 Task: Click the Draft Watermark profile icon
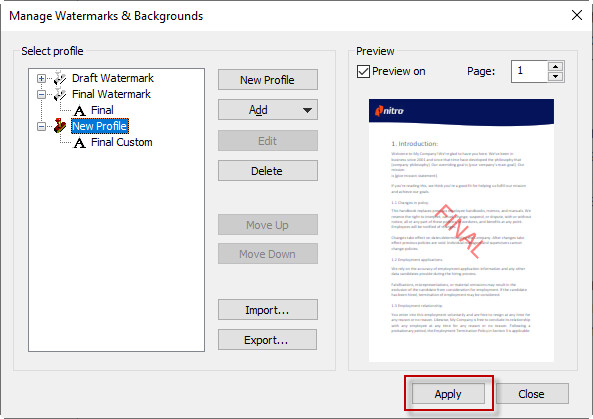60,78
